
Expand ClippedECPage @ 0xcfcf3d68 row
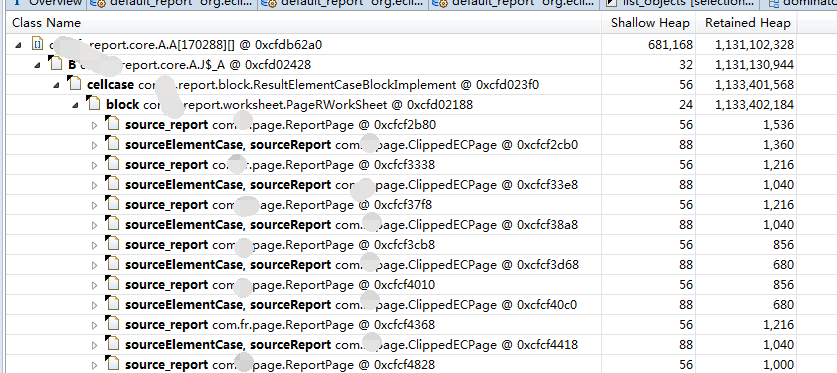[94, 265]
